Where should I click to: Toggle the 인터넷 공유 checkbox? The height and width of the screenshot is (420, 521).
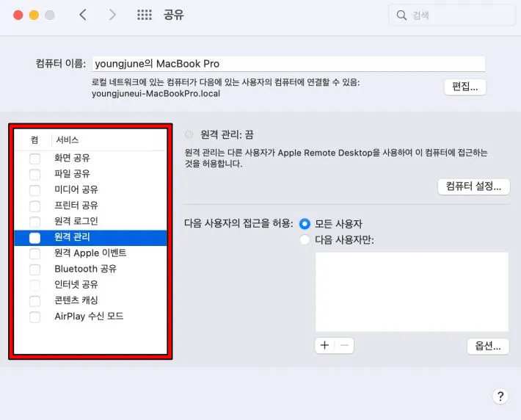click(x=35, y=286)
